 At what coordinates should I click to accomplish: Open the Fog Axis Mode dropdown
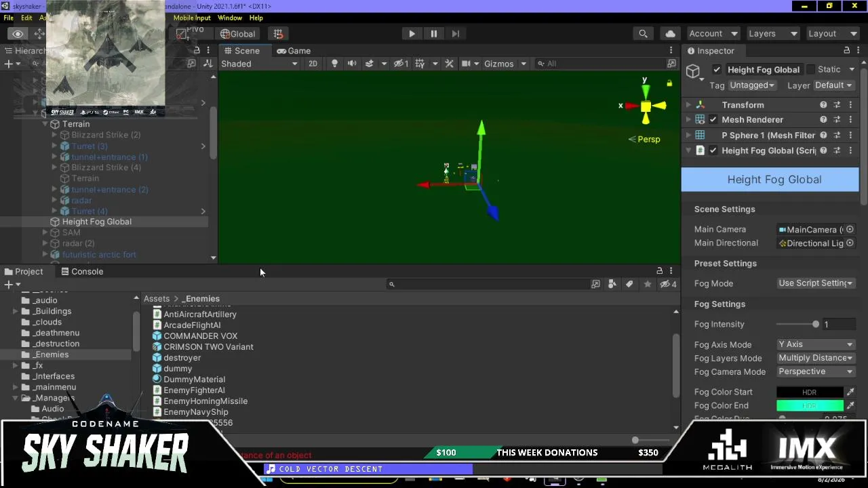(x=816, y=344)
